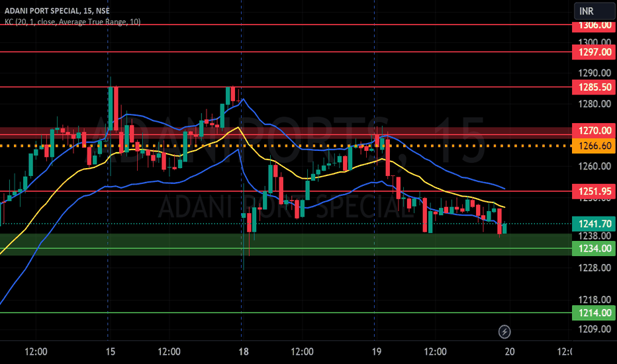Viewport: 617px width, 364px height.
Task: Click the orange 1266.60 price label
Action: point(593,146)
